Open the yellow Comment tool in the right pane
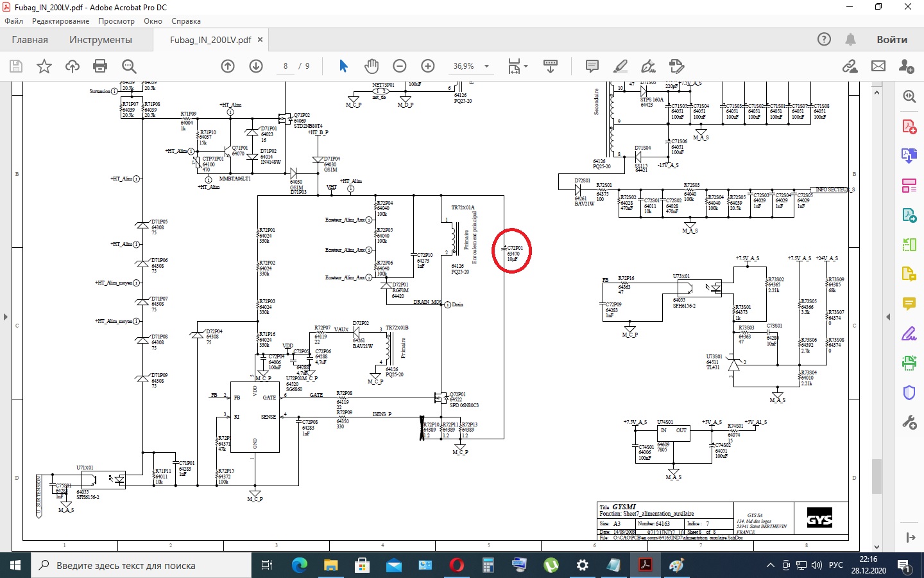924x578 pixels. coord(909,304)
